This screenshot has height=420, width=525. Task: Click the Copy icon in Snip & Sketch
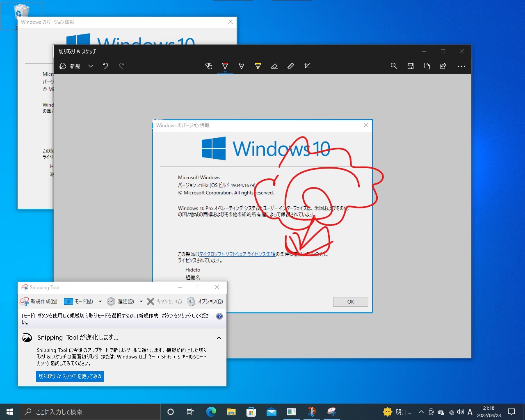tap(427, 66)
